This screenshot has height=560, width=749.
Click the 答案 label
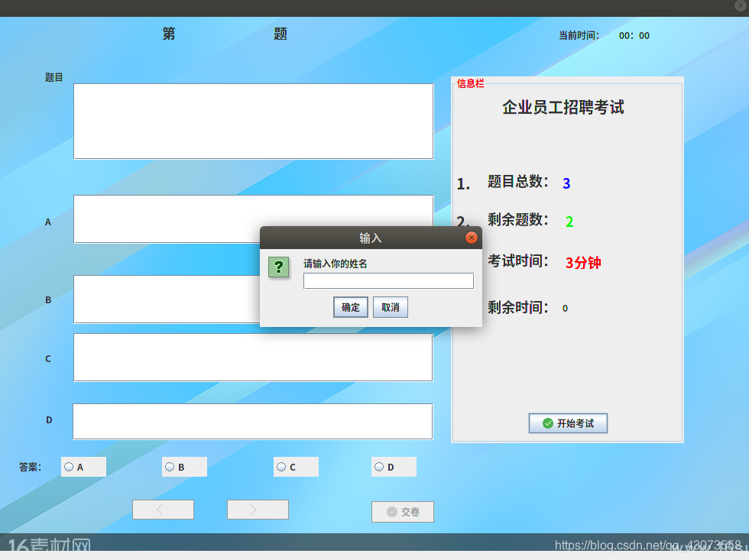pos(30,467)
